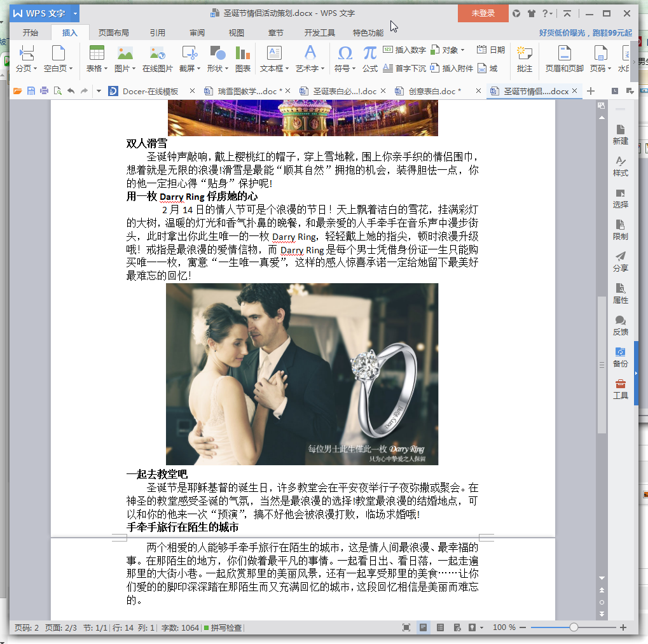Insert a formula with 公式 pi icon

[370, 53]
